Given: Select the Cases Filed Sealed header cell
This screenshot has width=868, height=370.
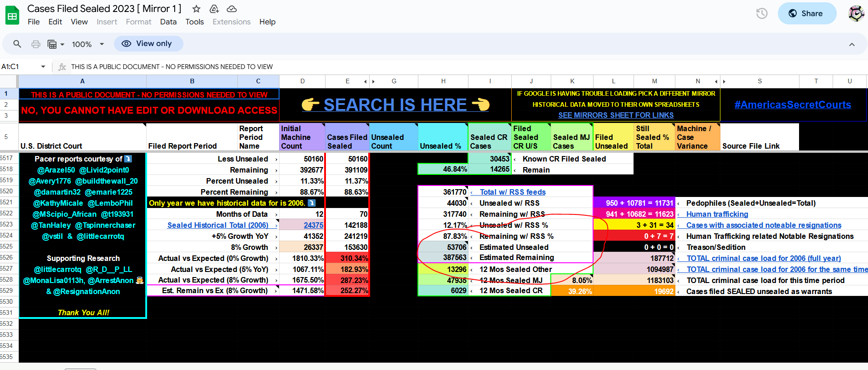Looking at the screenshot, I should pos(347,137).
